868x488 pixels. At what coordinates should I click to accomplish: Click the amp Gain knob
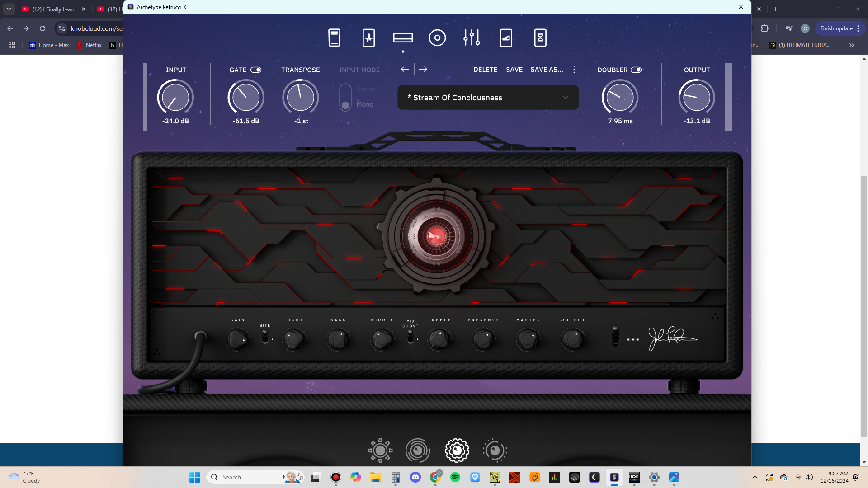[x=237, y=340]
